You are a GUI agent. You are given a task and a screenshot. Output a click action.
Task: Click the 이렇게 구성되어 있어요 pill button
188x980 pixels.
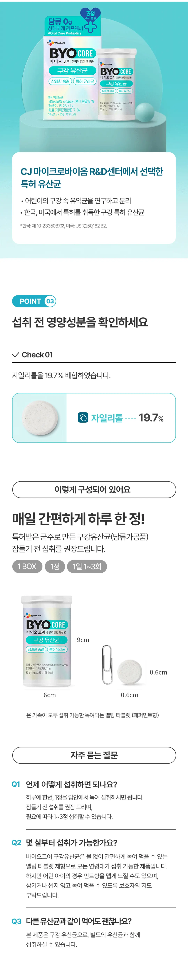click(x=94, y=489)
